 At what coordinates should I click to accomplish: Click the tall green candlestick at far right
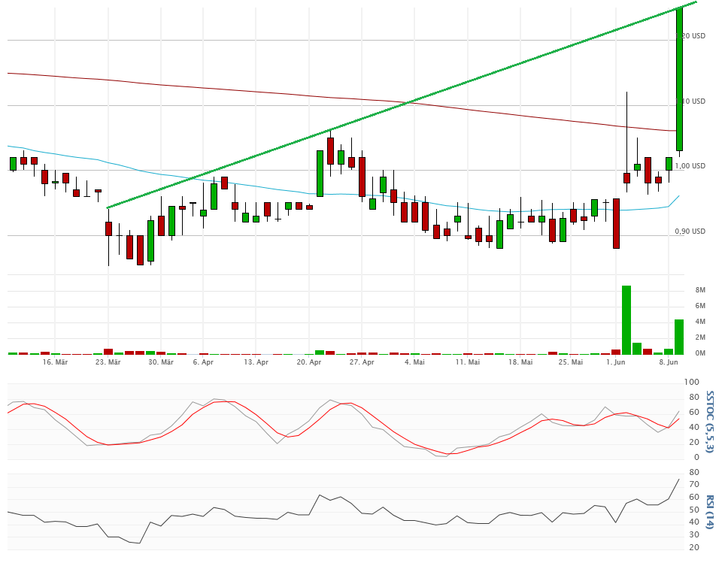pos(679,79)
